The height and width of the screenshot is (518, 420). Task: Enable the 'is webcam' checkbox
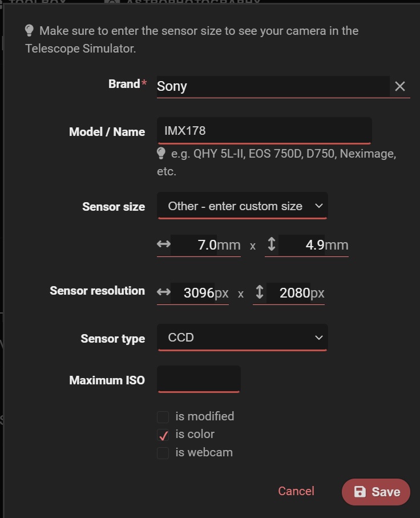tap(163, 452)
